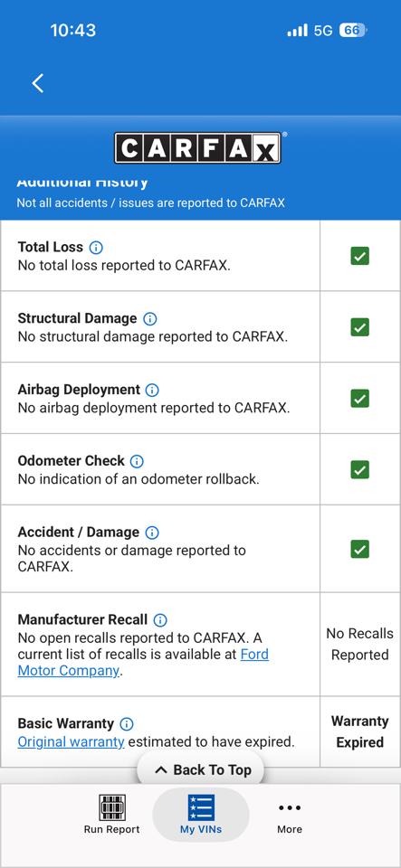
Task: Tap the Back To Top button
Action: [x=201, y=770]
